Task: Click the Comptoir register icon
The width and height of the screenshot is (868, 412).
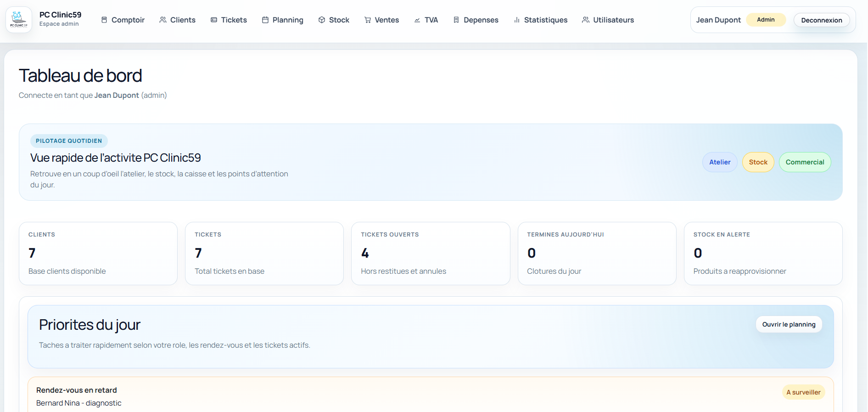Action: click(x=104, y=20)
